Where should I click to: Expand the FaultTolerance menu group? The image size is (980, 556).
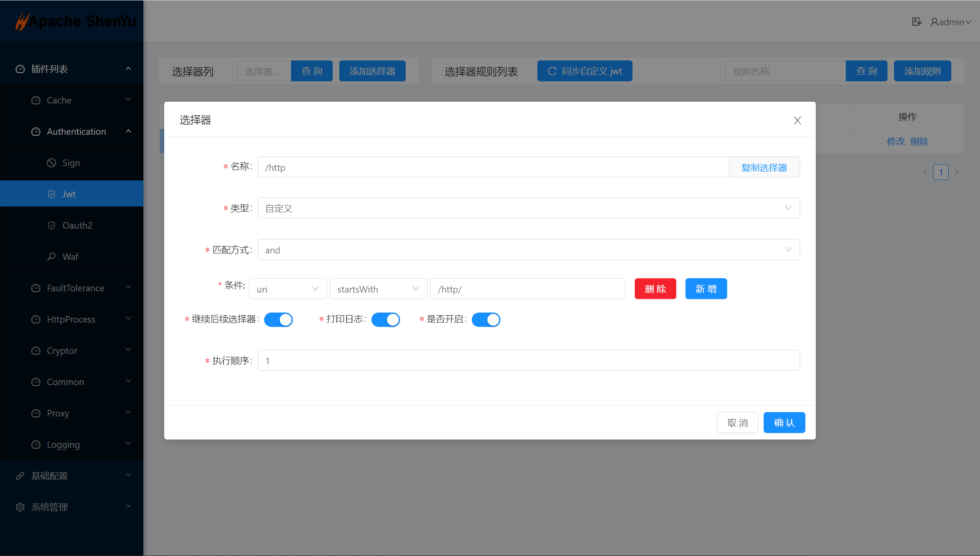76,288
